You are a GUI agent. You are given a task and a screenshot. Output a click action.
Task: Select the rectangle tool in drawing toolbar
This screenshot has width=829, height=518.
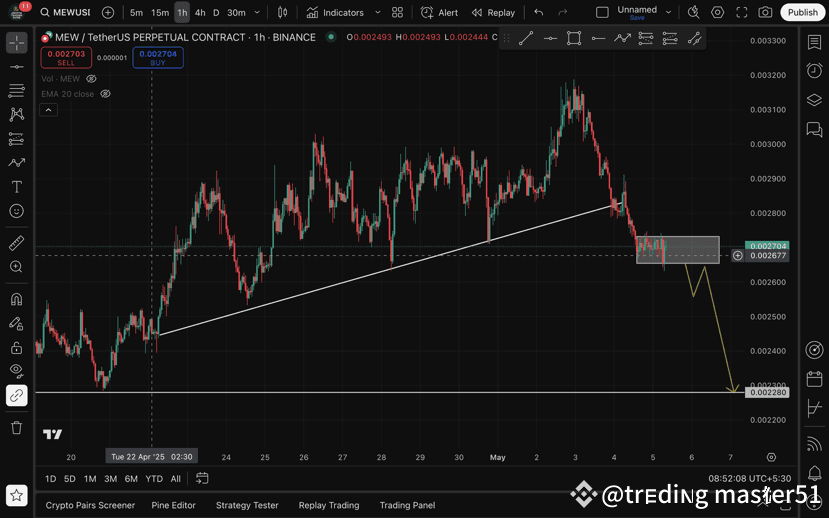pyautogui.click(x=574, y=38)
